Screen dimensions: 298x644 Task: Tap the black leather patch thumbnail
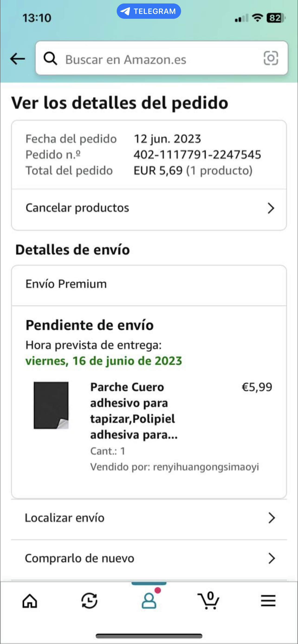(51, 405)
